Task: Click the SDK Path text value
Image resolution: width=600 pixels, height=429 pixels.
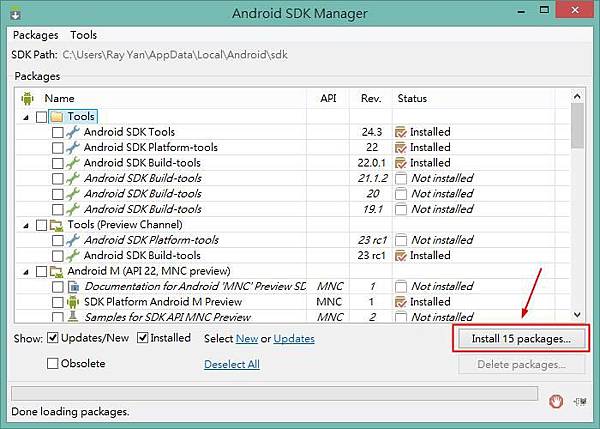Action: coord(175,55)
